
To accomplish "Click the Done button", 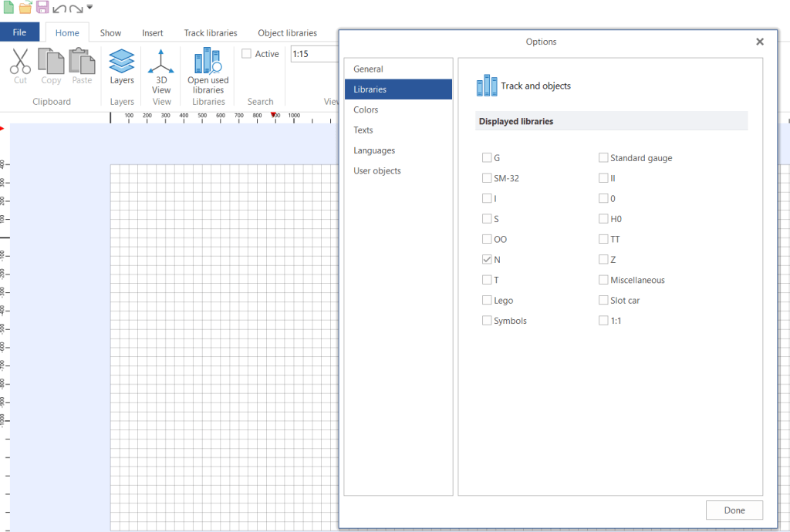I will 734,510.
